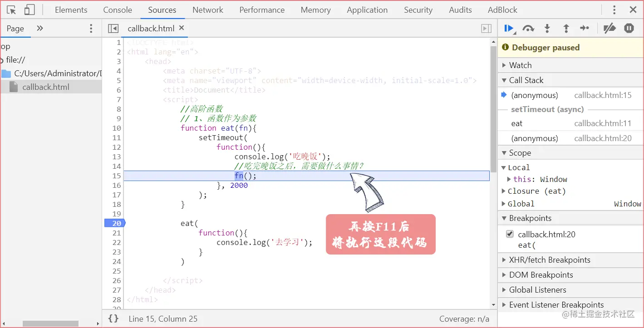The height and width of the screenshot is (328, 644).
Task: Select the eat call stack frame
Action: pos(570,123)
